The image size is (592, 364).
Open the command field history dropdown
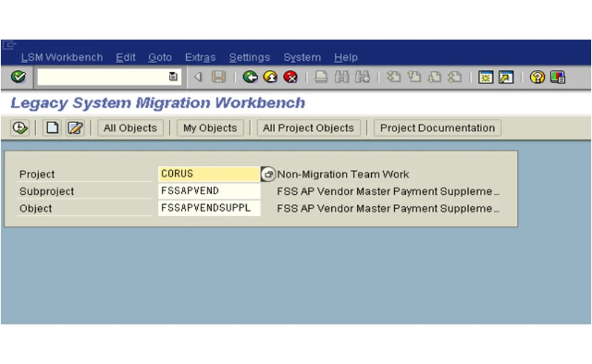(x=173, y=77)
